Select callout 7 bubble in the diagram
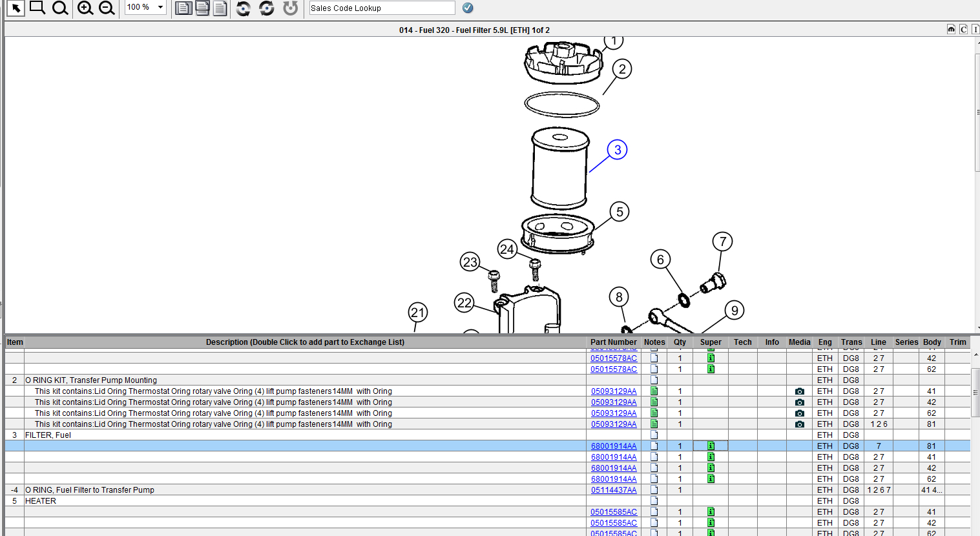This screenshot has width=980, height=536. [x=723, y=242]
